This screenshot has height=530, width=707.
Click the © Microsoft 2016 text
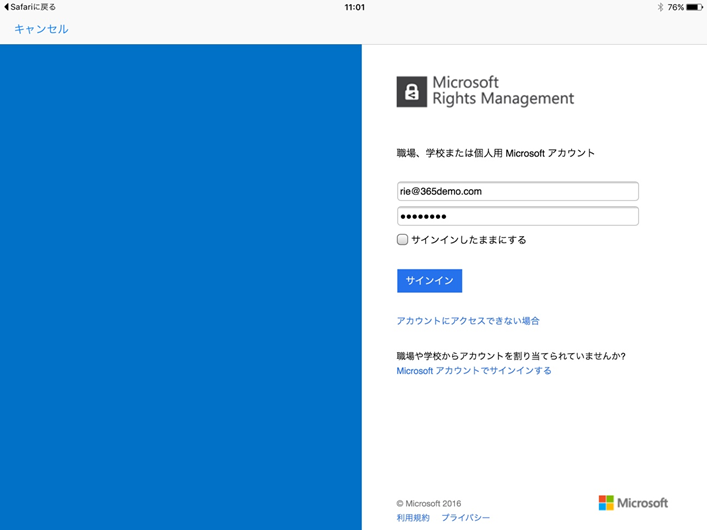[429, 503]
